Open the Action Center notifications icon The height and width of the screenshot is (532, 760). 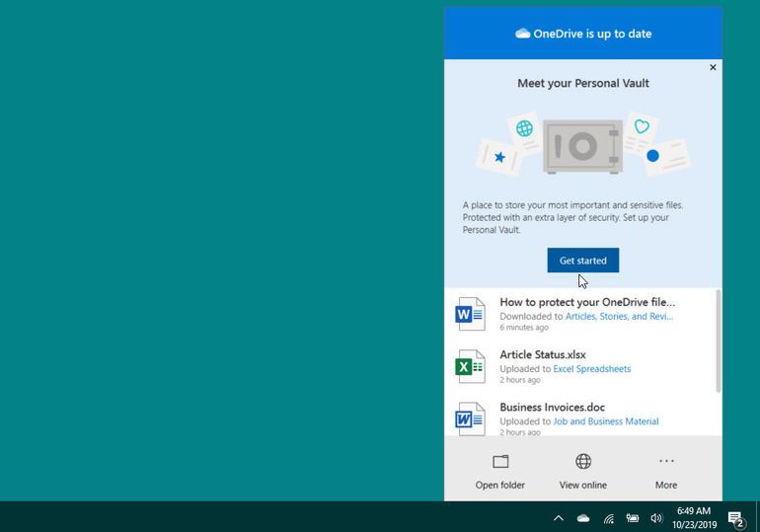(x=736, y=519)
